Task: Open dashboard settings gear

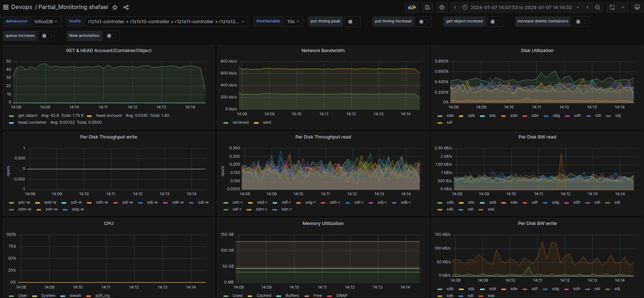Action: point(442,7)
